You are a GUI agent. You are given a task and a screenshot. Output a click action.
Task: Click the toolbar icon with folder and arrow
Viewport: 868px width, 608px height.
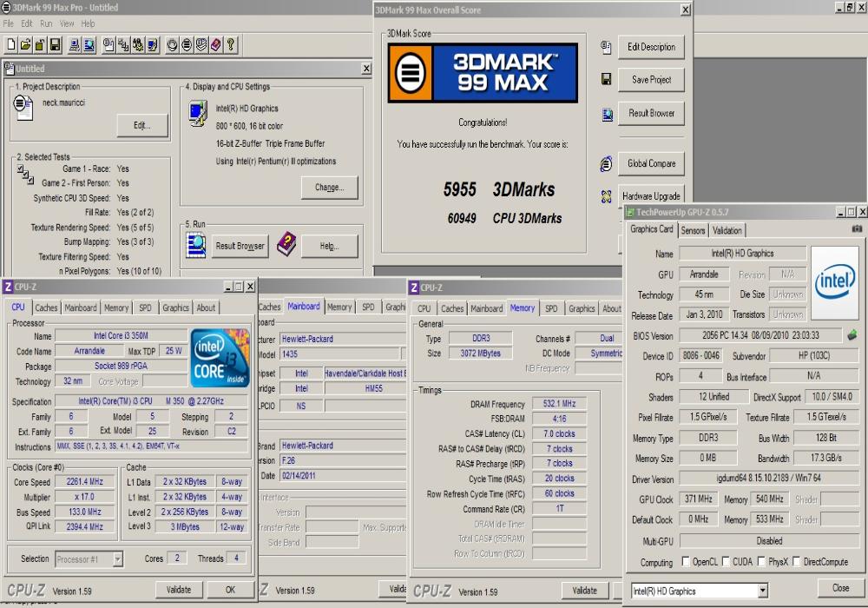pos(40,45)
